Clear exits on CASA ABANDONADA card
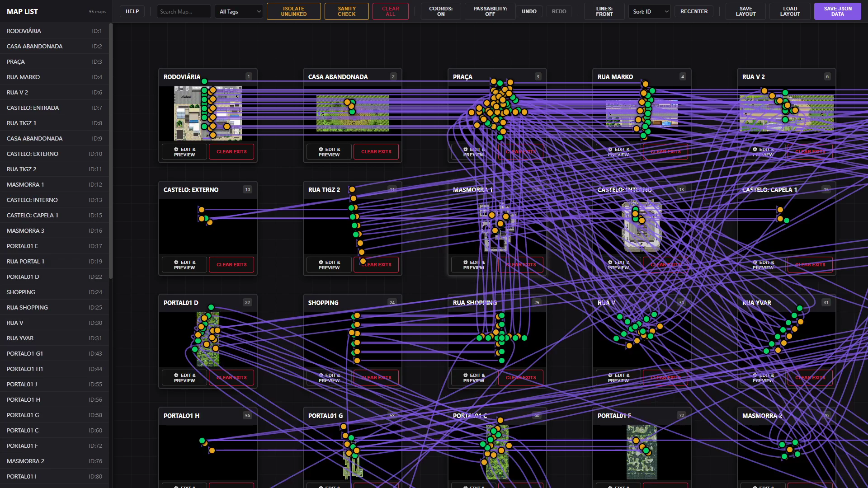 (376, 152)
